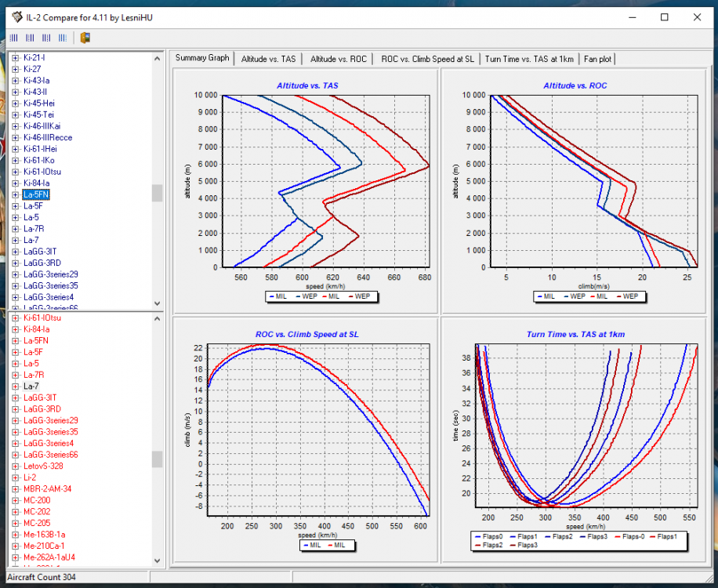Expand the Me-163B-1a node
The image size is (718, 588).
[15, 535]
